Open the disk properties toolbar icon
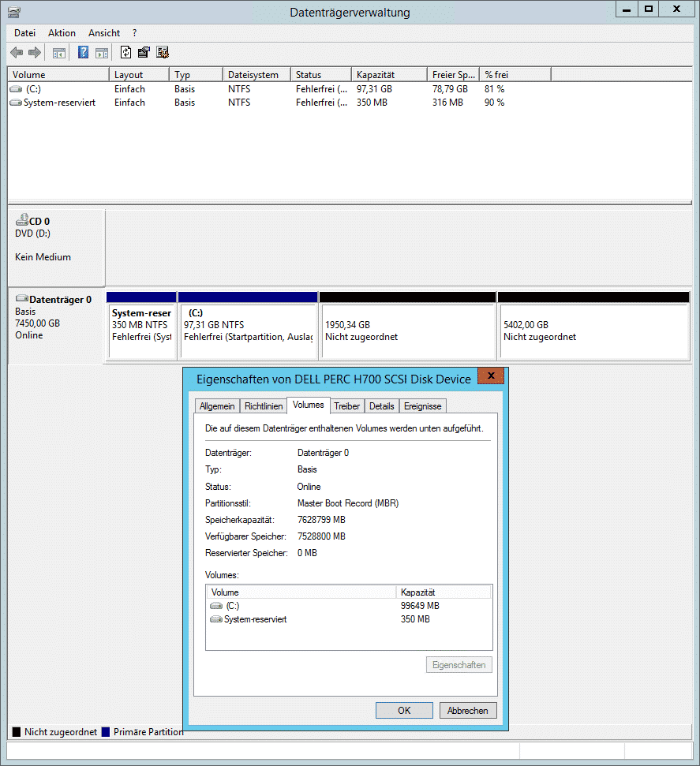This screenshot has height=766, width=700. pos(144,52)
